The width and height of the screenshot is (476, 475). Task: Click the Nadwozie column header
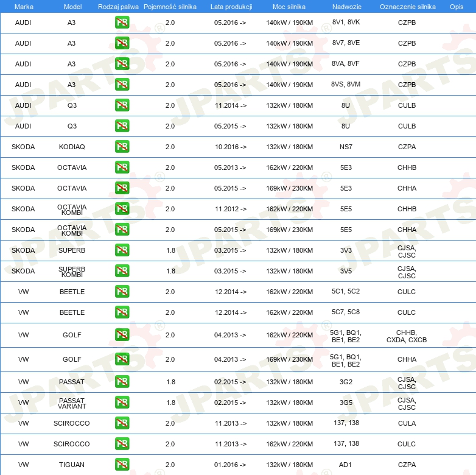[347, 7]
